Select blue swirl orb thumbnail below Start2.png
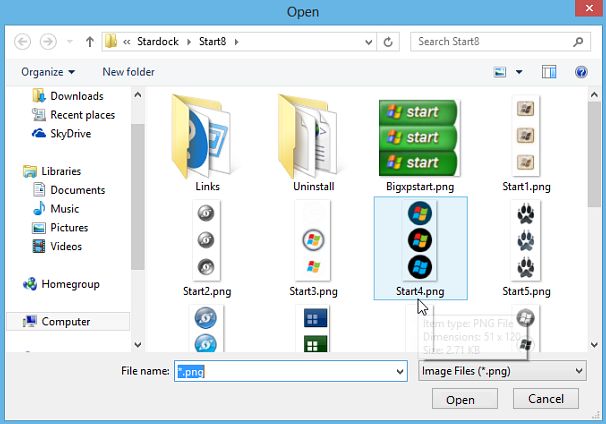 pyautogui.click(x=206, y=329)
